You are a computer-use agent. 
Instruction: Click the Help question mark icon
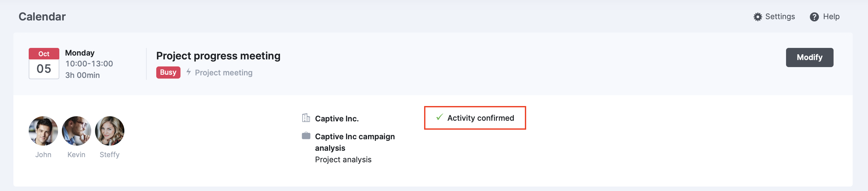coord(814,17)
